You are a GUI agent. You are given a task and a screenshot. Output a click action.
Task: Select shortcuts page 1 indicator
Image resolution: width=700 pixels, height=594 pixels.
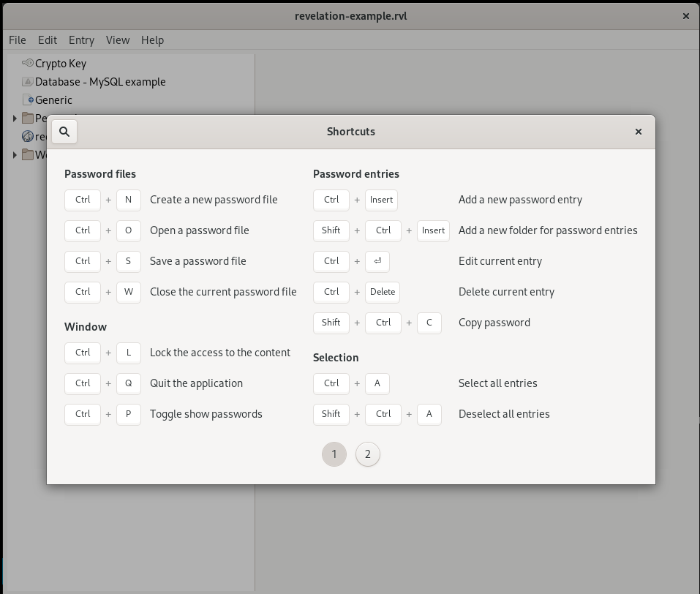334,454
